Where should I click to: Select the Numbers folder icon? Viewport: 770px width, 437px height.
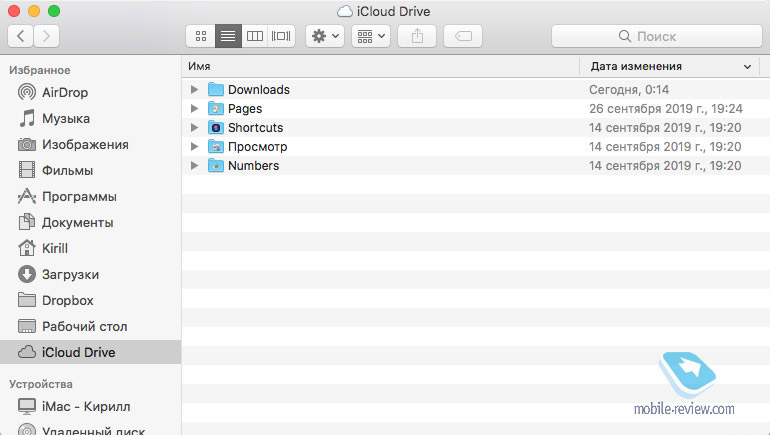(216, 165)
